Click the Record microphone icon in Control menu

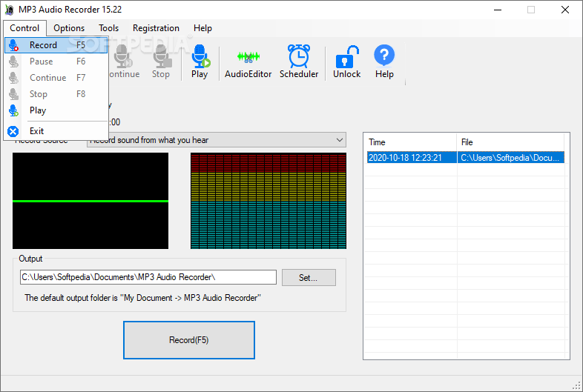pos(14,45)
